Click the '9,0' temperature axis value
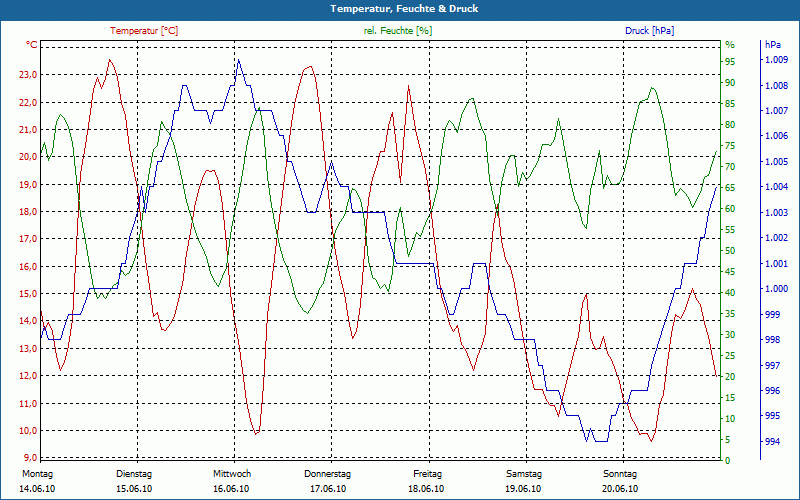Viewport: 800px width, 500px height. (30, 458)
